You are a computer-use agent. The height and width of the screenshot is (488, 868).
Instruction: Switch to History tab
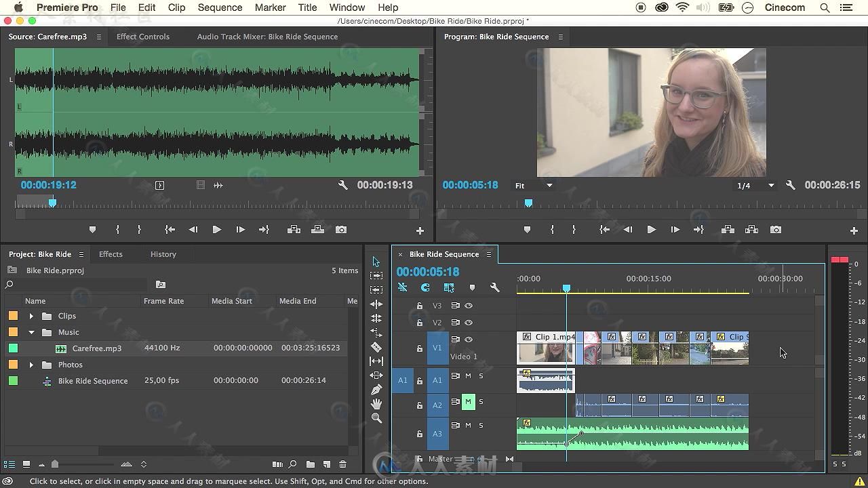pyautogui.click(x=163, y=254)
